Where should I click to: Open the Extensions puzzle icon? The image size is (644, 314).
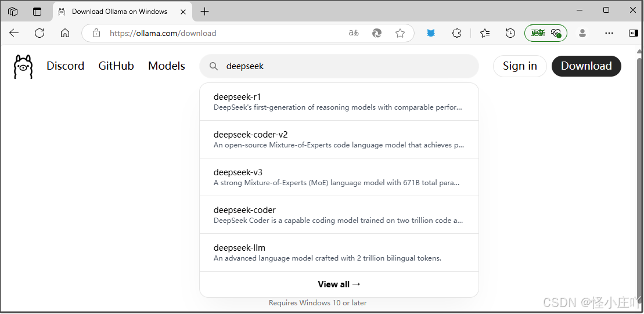(456, 33)
